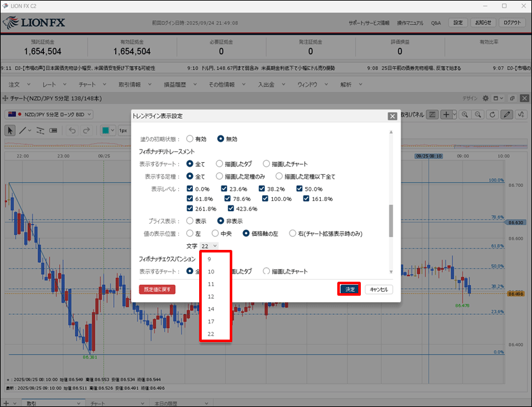Choose 14 from the font size list
Viewport: 532px width, 407px height.
(211, 309)
